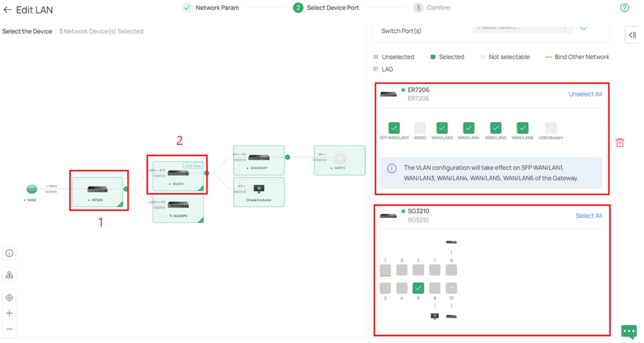Screen dimensions: 644x343
Task: Zoom out using the minus icon
Action: (9, 329)
